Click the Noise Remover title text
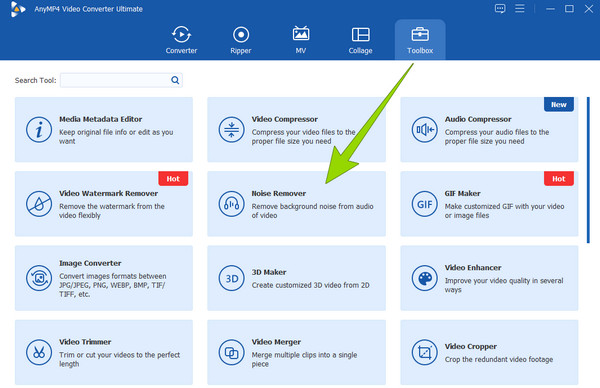The width and height of the screenshot is (600, 388). tap(279, 194)
